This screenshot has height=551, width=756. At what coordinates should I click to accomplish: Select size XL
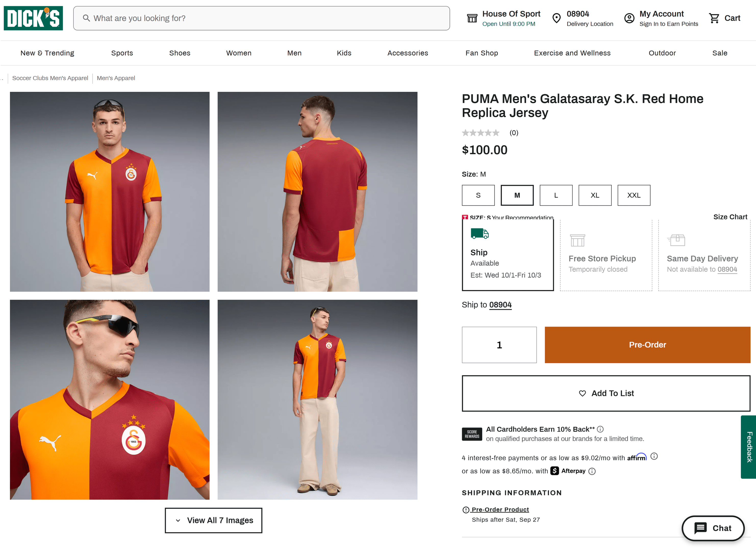[595, 195]
